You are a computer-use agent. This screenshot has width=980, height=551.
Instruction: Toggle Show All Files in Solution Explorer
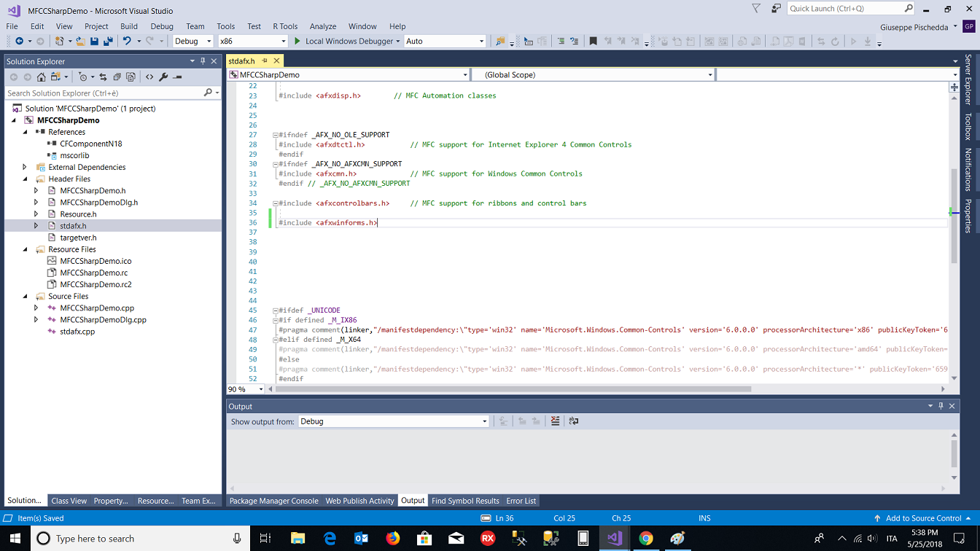tap(131, 77)
